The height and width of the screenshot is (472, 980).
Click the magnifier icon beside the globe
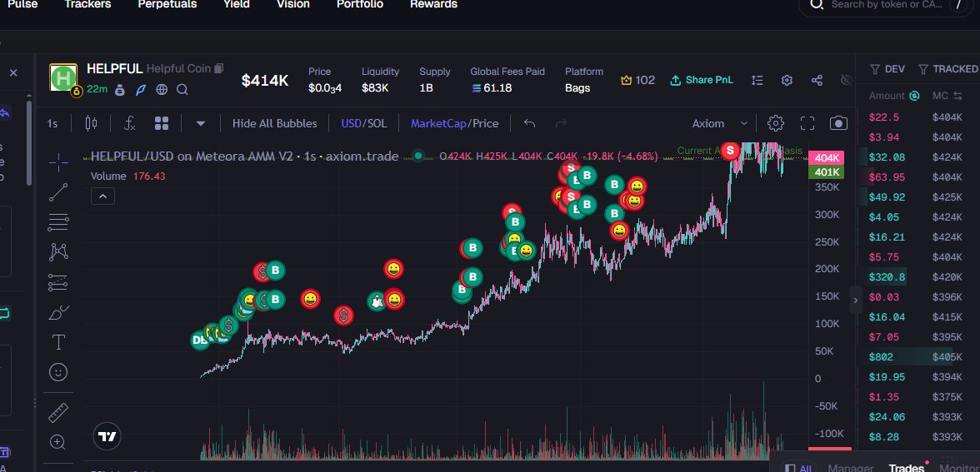(182, 90)
